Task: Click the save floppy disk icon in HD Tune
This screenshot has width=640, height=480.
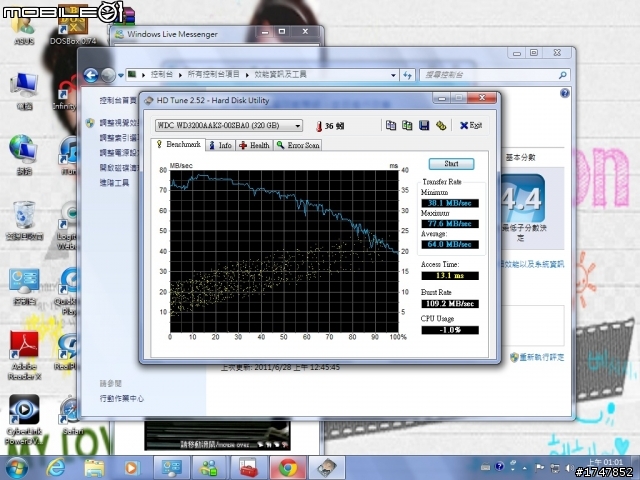Action: click(x=424, y=125)
